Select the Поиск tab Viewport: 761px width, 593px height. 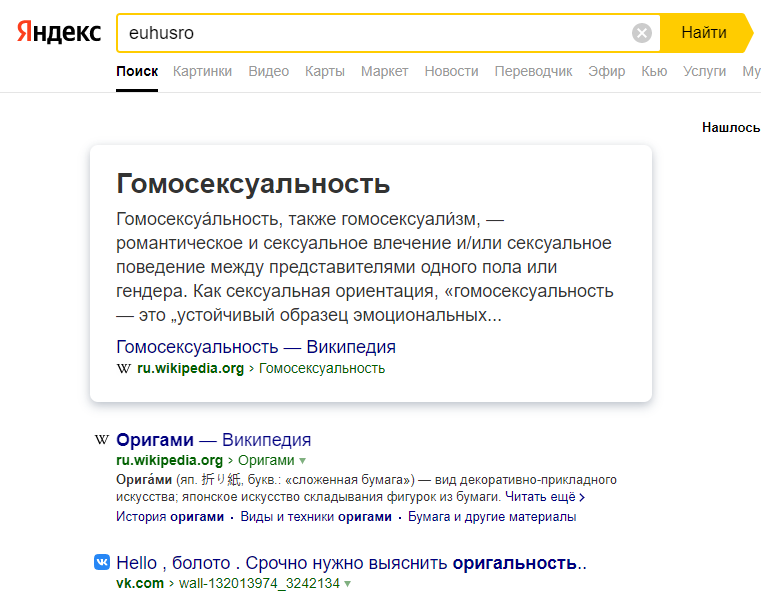tap(137, 71)
